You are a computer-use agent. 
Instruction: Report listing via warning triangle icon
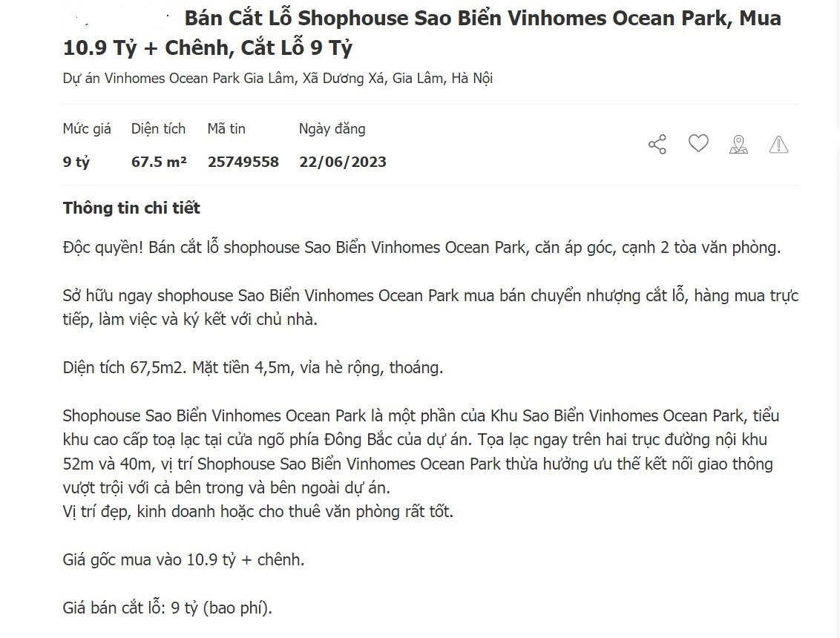[778, 144]
